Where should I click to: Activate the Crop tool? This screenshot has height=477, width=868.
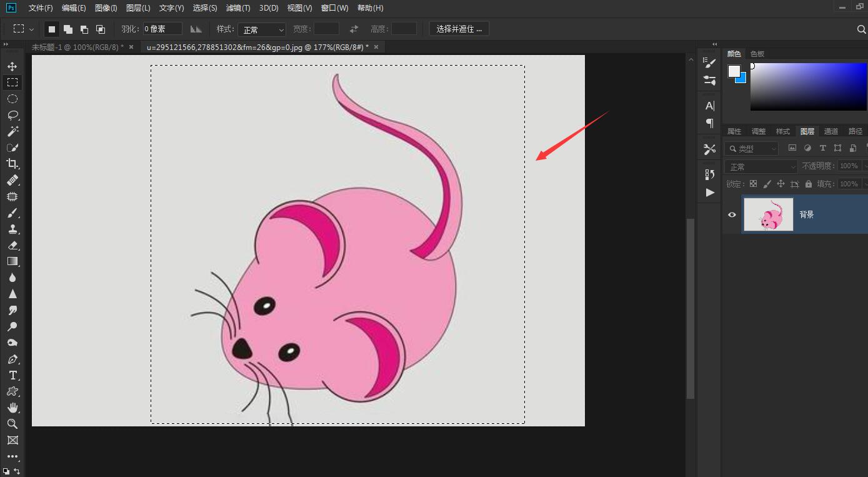pyautogui.click(x=12, y=164)
